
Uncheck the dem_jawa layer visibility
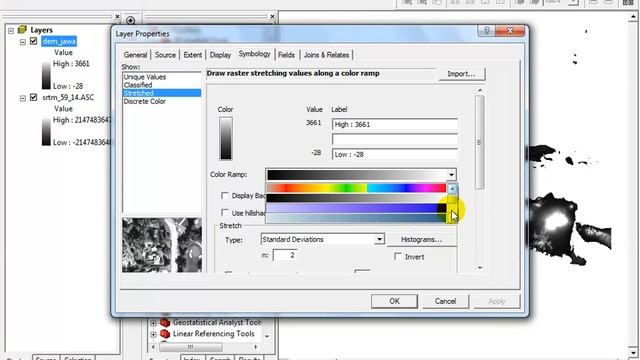pos(33,41)
